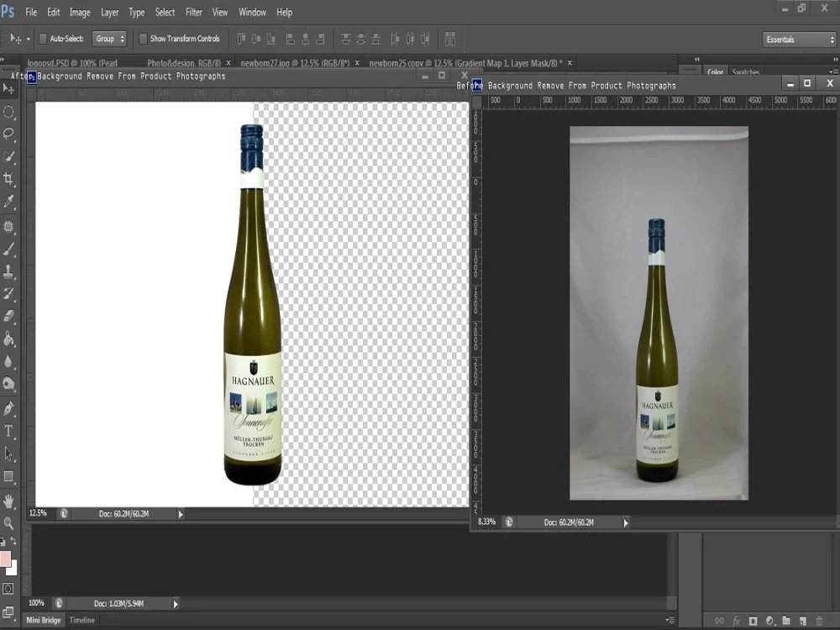This screenshot has height=630, width=840.
Task: Select the Hand tool
Action: [8, 501]
